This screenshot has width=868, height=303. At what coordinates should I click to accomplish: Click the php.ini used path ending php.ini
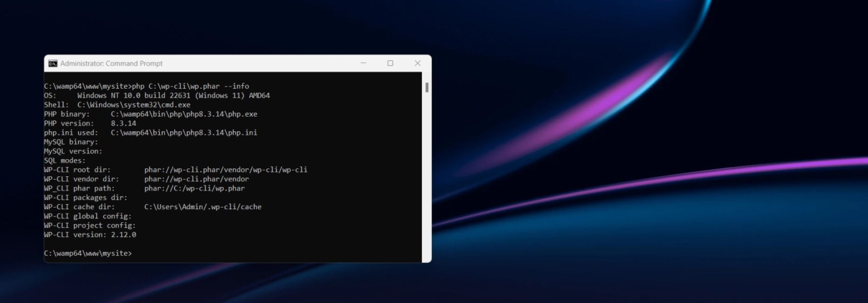[x=184, y=133]
